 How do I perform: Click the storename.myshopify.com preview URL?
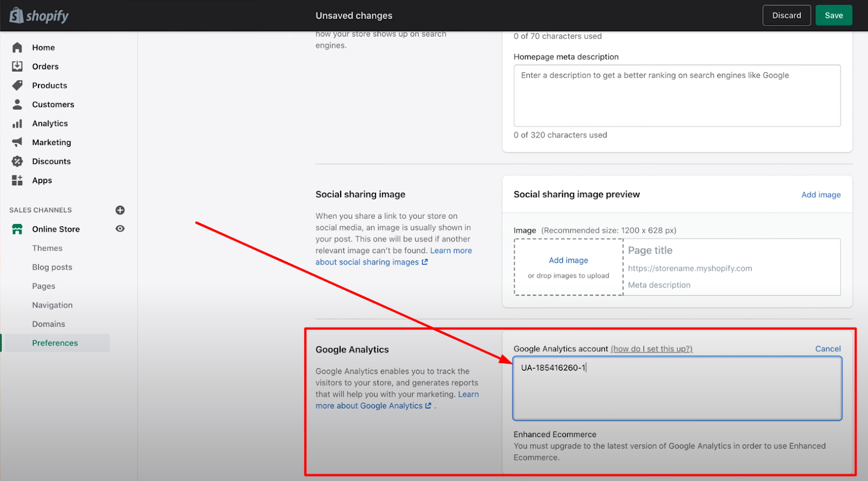(690, 268)
